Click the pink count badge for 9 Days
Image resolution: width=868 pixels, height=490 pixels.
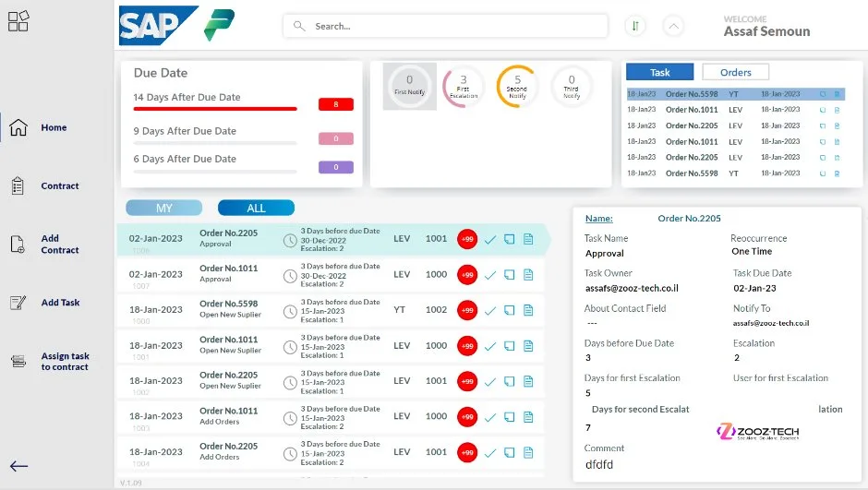tap(335, 138)
